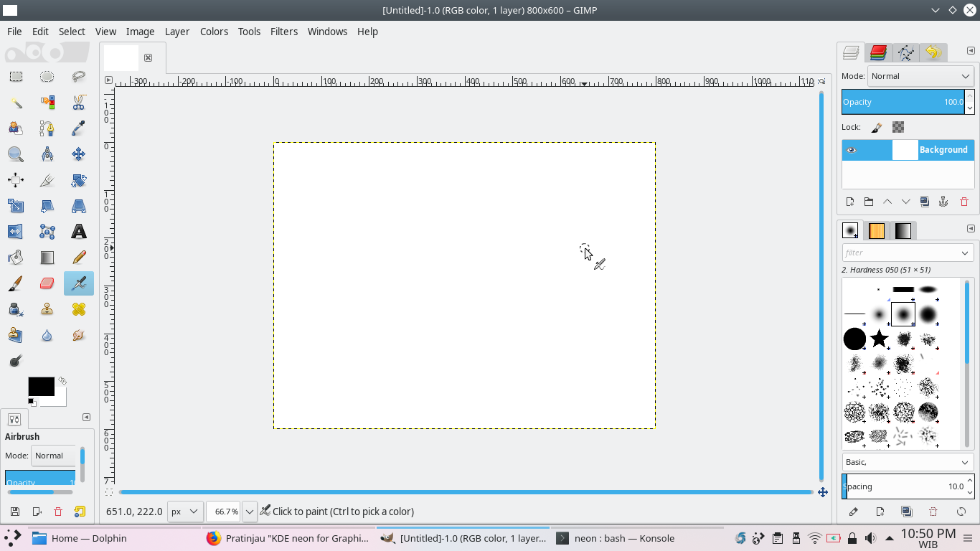The height and width of the screenshot is (551, 980).
Task: Open the zoom percentage dropdown
Action: click(x=249, y=512)
